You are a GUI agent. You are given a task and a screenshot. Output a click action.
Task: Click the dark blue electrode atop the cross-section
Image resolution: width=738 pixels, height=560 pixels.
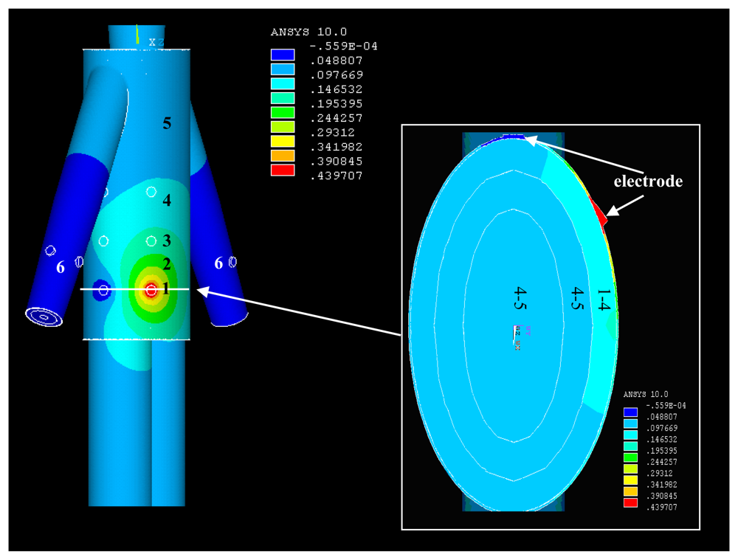512,136
